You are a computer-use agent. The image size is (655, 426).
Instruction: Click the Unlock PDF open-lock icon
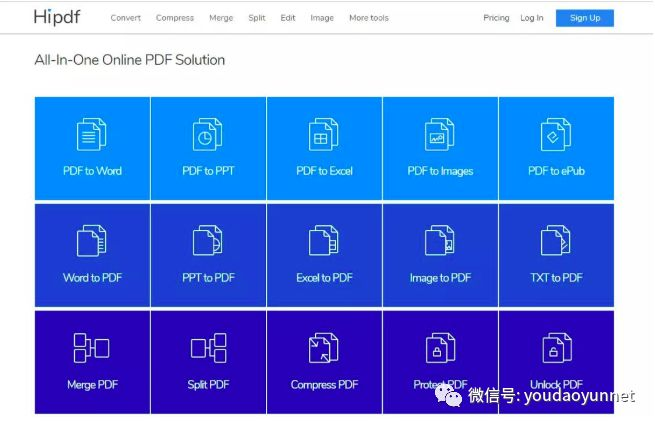[557, 347]
